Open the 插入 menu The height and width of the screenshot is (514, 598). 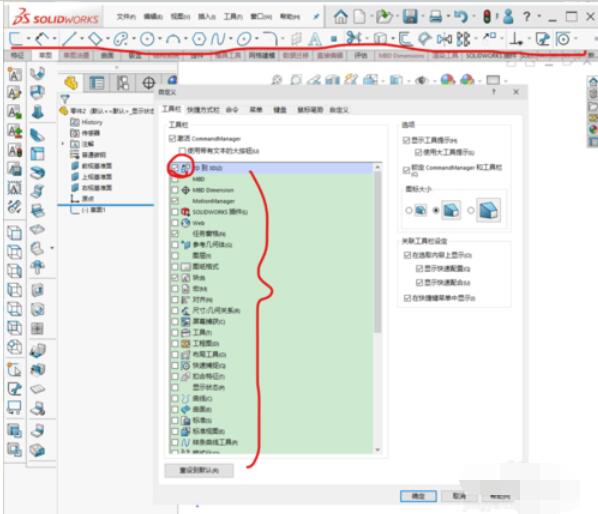[207, 16]
